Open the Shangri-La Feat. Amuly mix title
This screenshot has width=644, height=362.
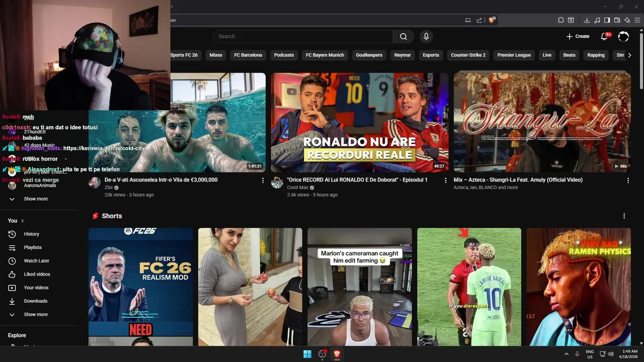[x=518, y=180]
